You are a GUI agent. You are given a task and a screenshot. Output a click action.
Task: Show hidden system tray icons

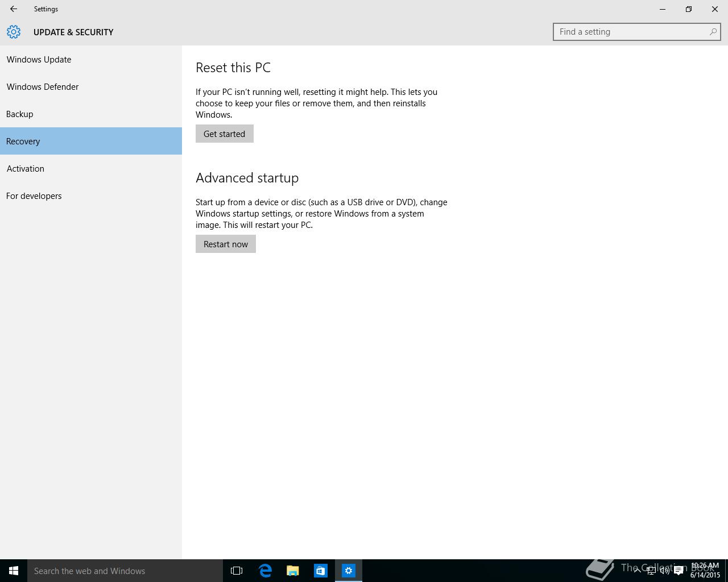(638, 571)
